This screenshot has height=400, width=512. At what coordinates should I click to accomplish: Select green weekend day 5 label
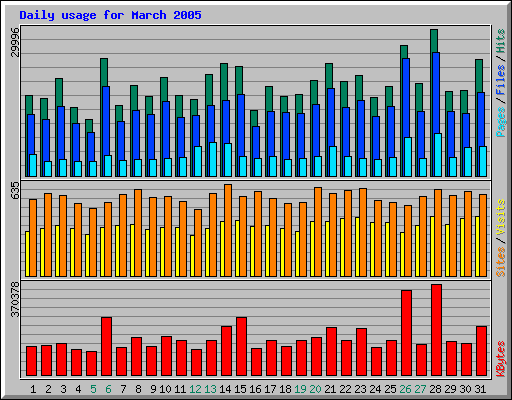point(93,389)
